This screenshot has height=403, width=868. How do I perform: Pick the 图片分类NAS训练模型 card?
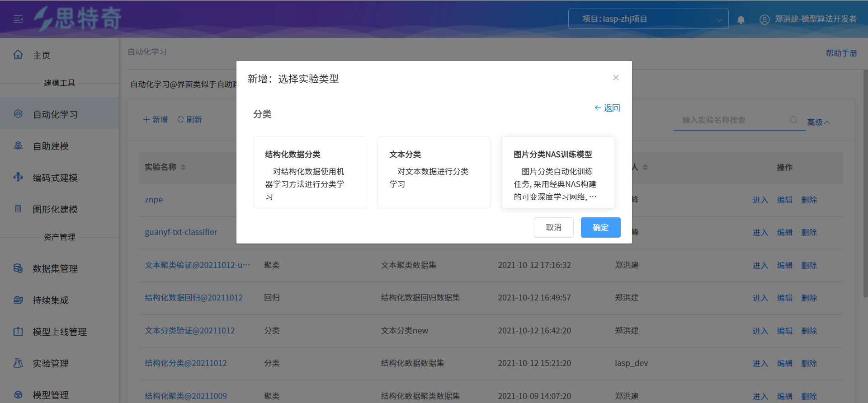click(558, 172)
